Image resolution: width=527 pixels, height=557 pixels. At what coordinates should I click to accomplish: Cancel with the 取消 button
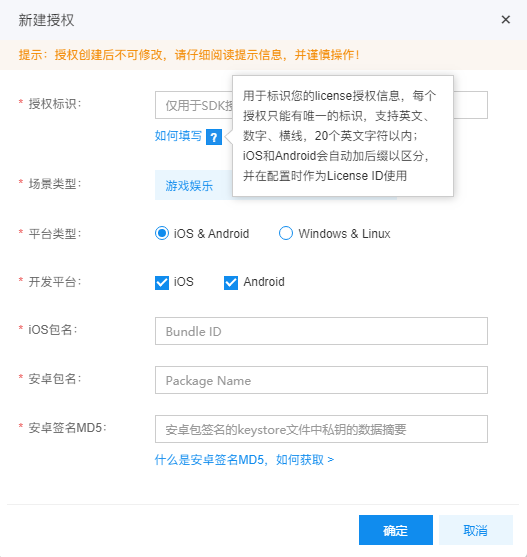(476, 530)
